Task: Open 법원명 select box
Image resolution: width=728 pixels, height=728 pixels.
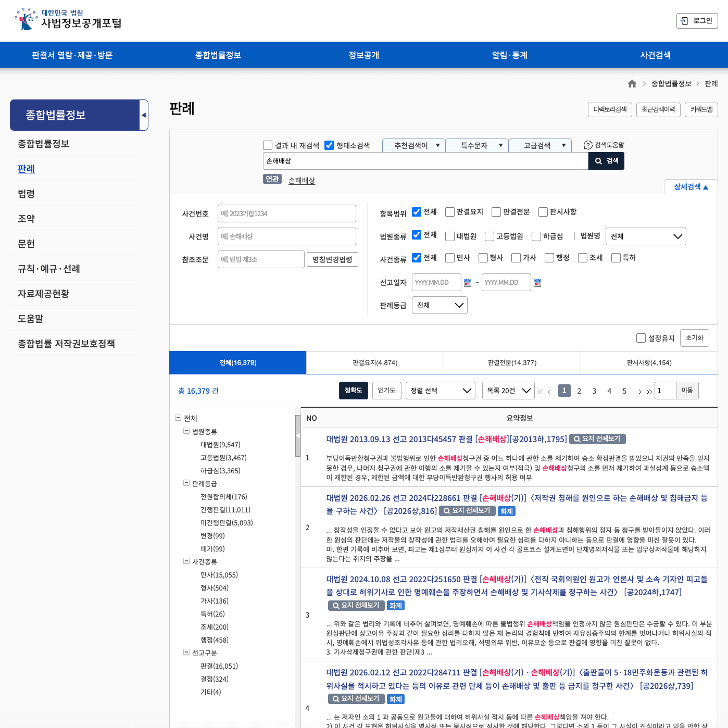Action: coord(646,236)
